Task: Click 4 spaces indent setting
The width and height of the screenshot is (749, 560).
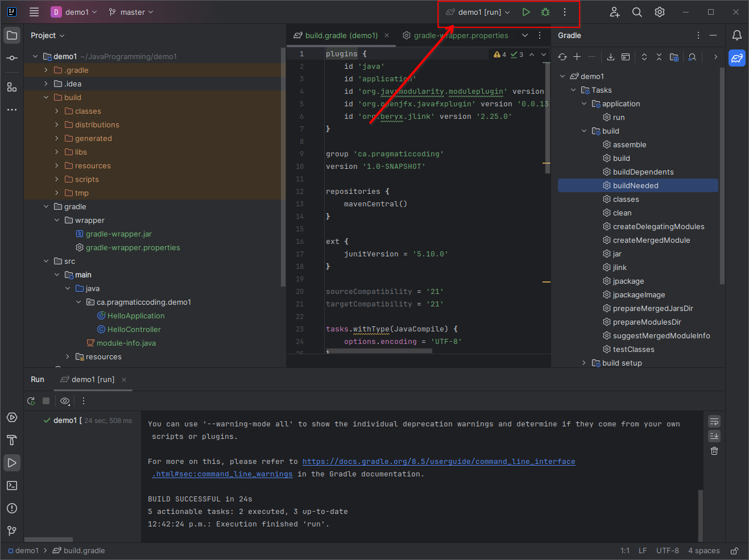Action: (704, 551)
